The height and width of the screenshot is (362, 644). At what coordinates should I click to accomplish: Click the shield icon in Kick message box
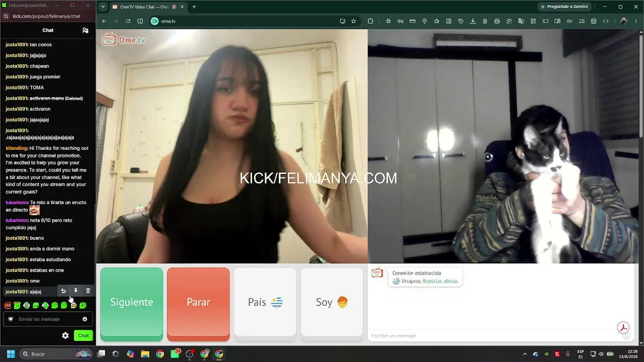click(11, 319)
